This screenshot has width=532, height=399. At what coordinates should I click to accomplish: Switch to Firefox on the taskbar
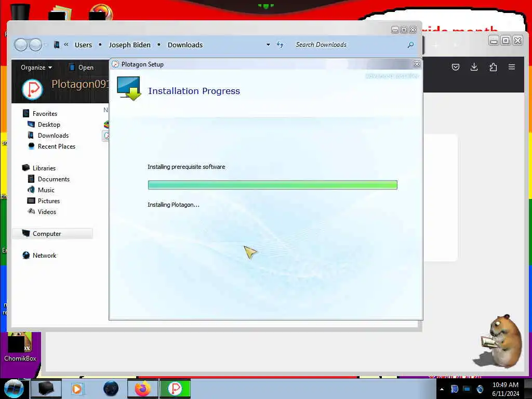click(x=143, y=389)
